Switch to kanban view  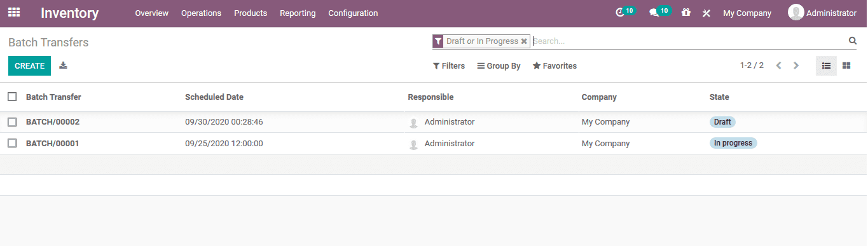(x=846, y=65)
